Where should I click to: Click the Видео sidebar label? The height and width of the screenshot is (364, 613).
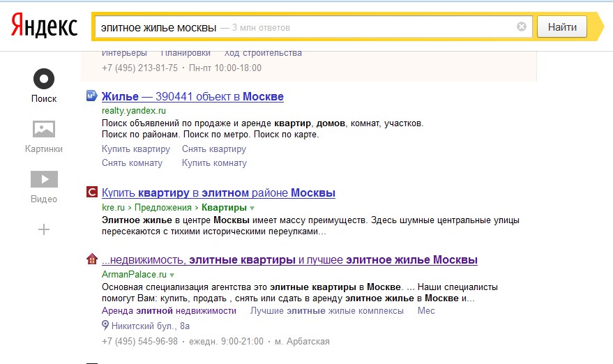44,199
